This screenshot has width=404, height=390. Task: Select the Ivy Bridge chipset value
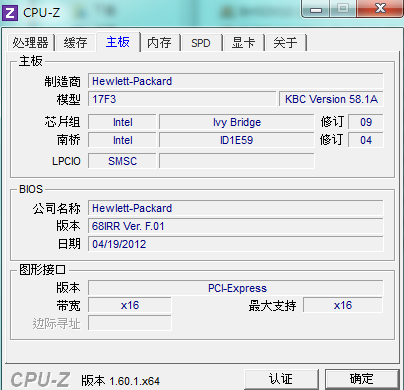pyautogui.click(x=237, y=122)
